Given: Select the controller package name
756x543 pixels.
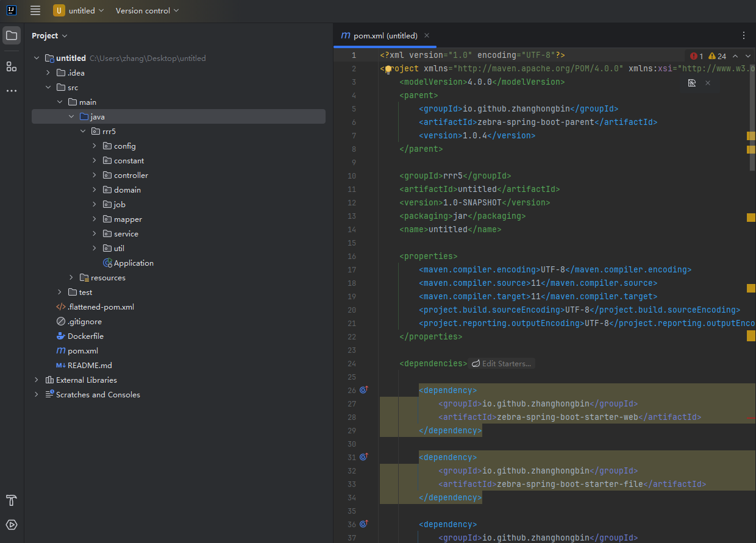Looking at the screenshot, I should [x=131, y=176].
